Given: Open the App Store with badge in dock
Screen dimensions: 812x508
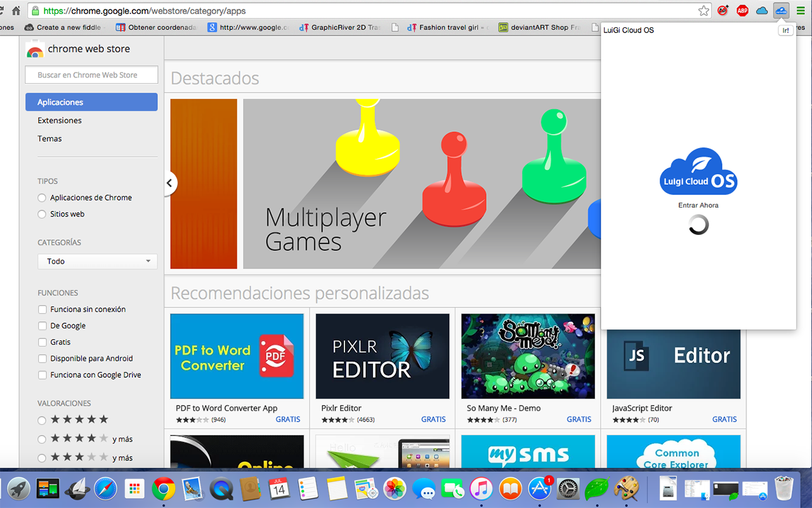Looking at the screenshot, I should tap(540, 489).
